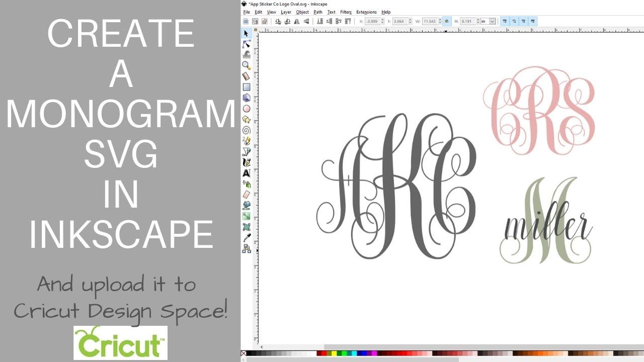The width and height of the screenshot is (644, 362).
Task: Select the Gradient tool
Action: coord(246,216)
